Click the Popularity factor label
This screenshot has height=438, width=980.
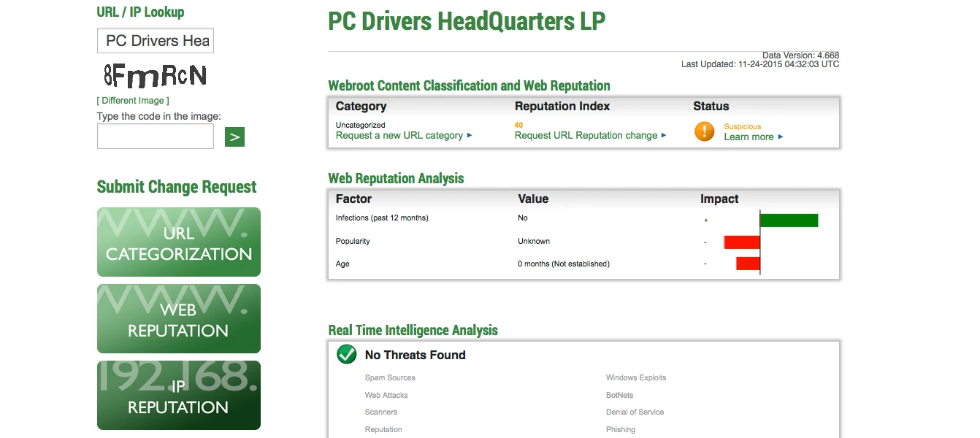pos(353,242)
